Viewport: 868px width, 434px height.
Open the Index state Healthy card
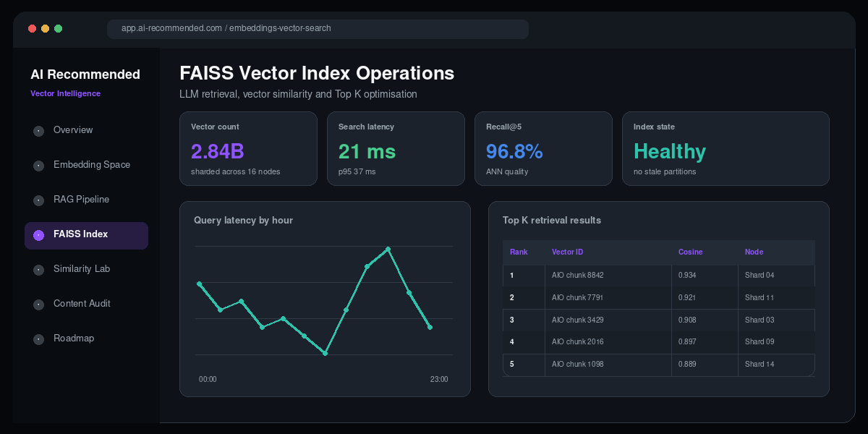726,148
